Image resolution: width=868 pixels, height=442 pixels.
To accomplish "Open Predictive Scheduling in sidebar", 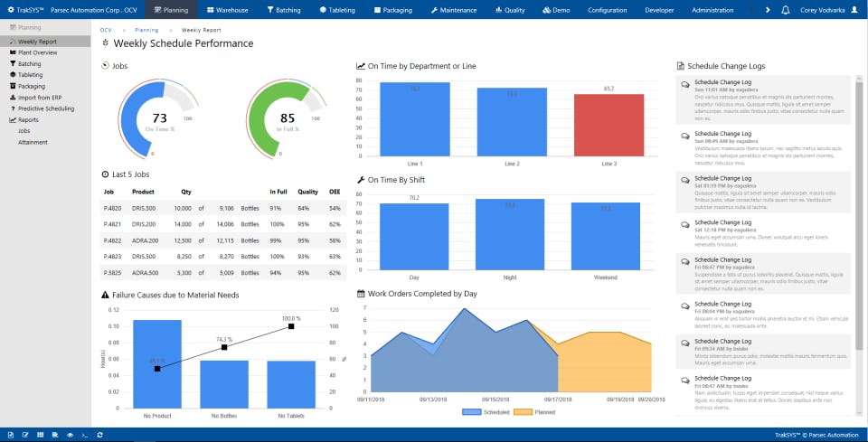I will 42,108.
